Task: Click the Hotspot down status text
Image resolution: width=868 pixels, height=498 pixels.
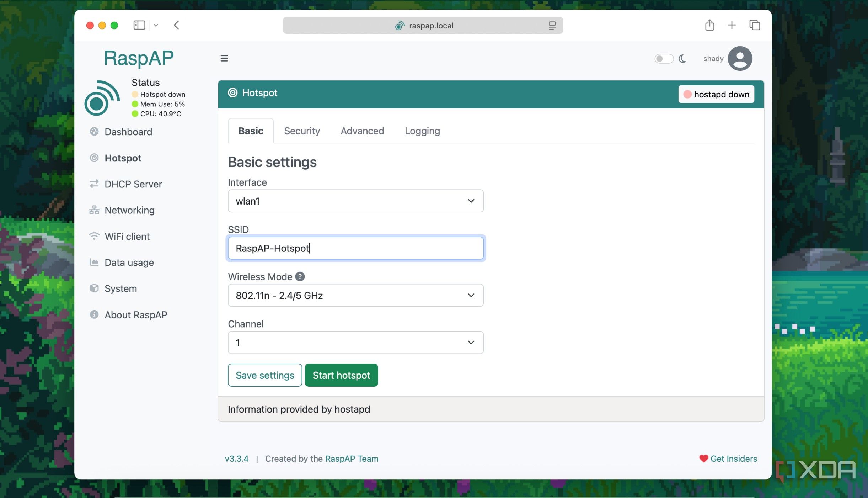Action: pos(162,94)
